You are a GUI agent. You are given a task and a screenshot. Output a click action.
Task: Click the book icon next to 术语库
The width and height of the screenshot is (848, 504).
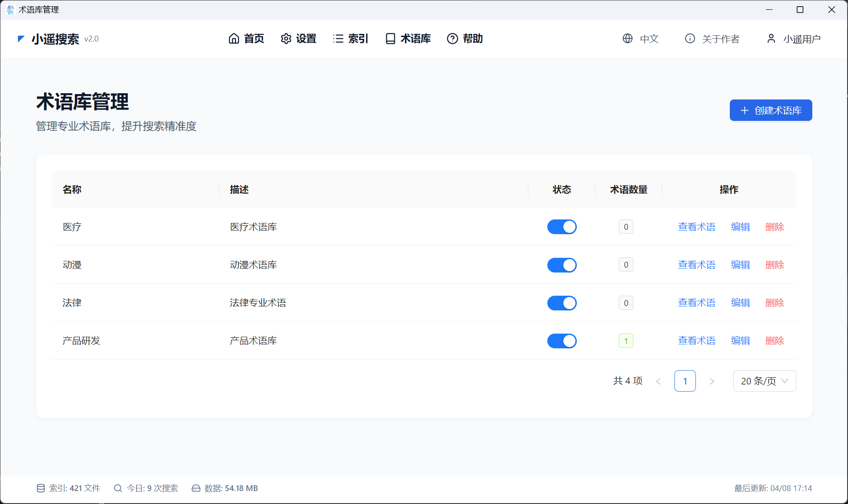tap(390, 39)
